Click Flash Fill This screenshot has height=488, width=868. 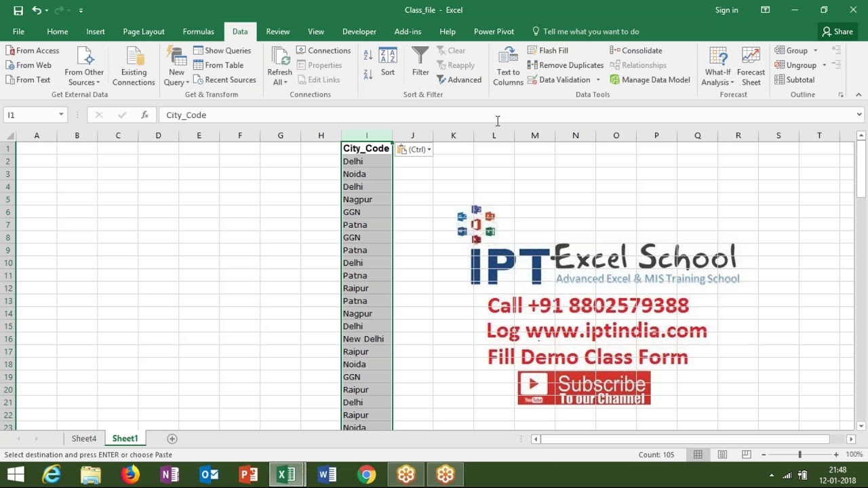coord(547,50)
